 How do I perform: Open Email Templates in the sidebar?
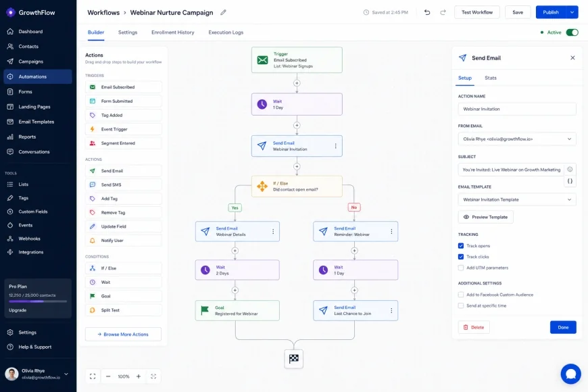point(37,122)
